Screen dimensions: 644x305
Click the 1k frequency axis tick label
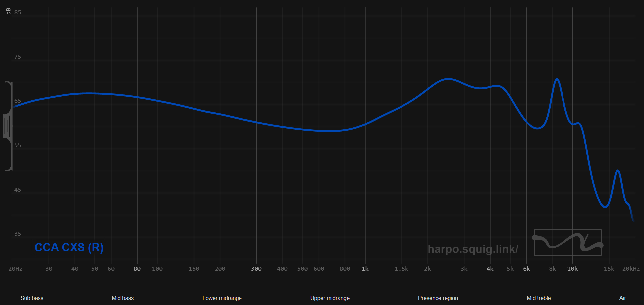pos(365,269)
